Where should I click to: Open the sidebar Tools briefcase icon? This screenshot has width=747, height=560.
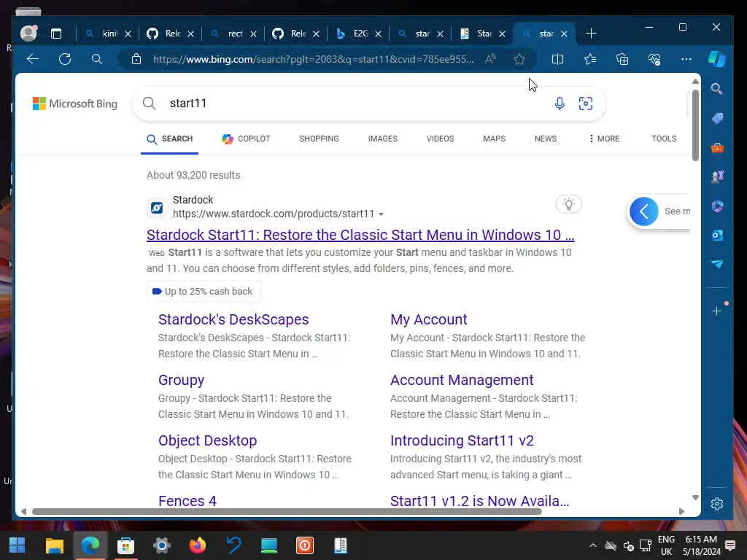pos(717,147)
